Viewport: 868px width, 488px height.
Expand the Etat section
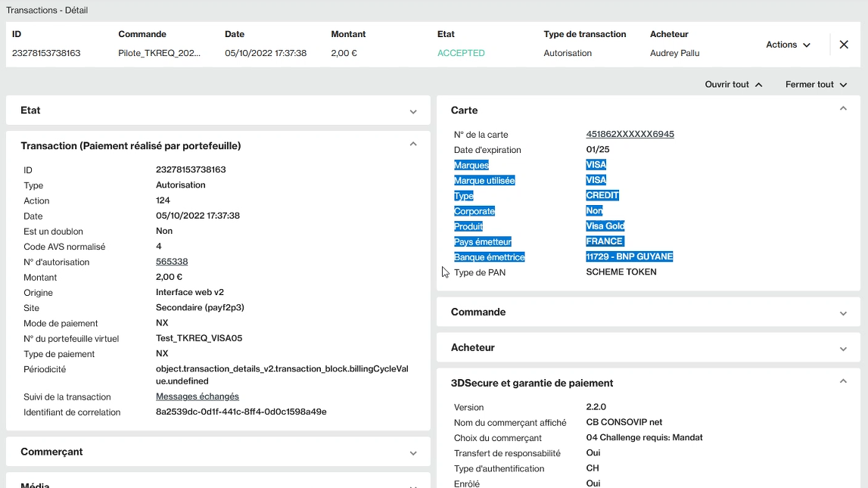click(x=413, y=112)
